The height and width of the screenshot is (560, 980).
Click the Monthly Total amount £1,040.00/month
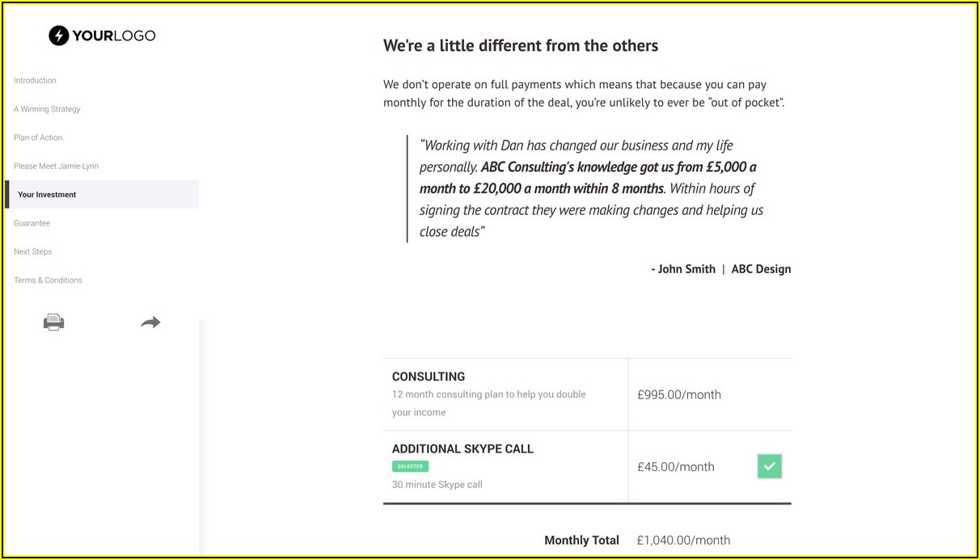click(682, 540)
